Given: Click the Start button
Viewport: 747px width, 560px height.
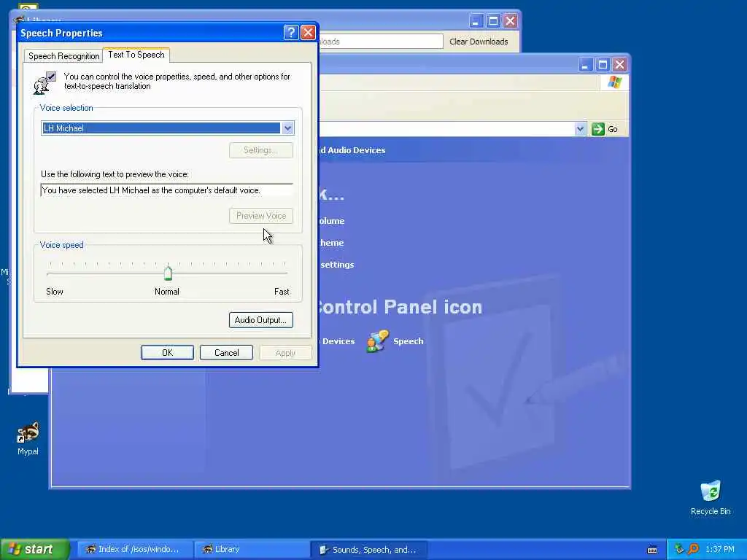Looking at the screenshot, I should tap(35, 549).
